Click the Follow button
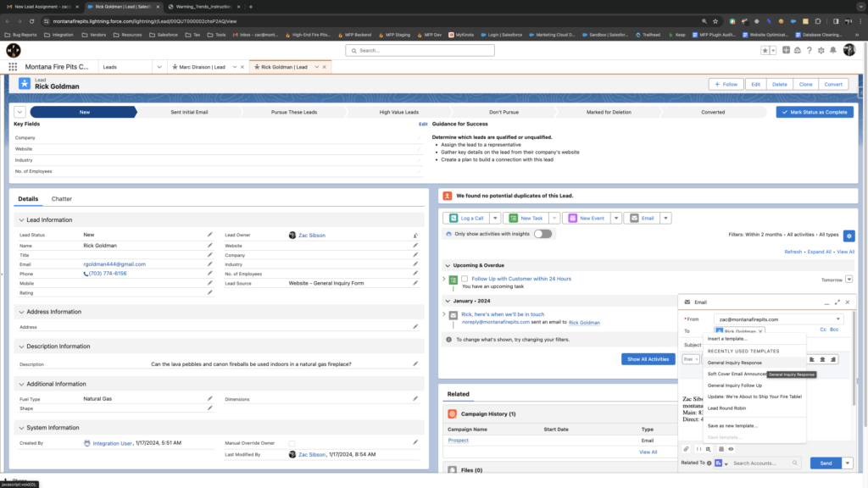Viewport: 868px width, 488px height. 726,85
